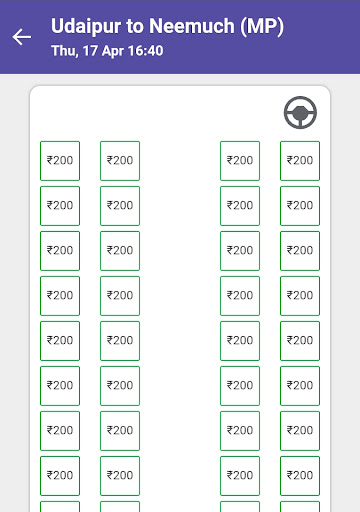Select sixth row far-right ₹200 seat
This screenshot has width=360, height=512.
pyautogui.click(x=300, y=386)
